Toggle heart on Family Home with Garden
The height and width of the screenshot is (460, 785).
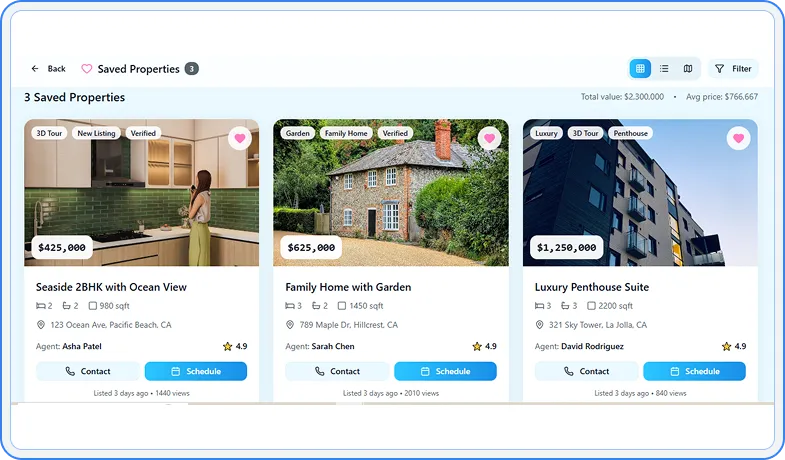point(489,138)
